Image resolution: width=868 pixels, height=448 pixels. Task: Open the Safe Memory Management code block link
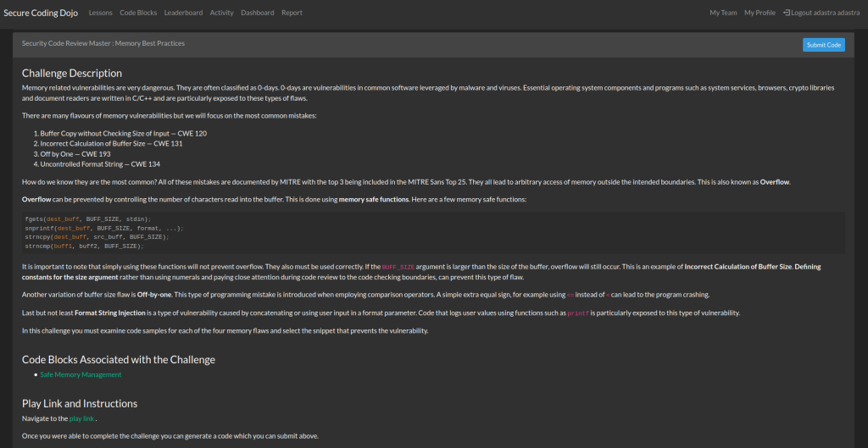81,374
